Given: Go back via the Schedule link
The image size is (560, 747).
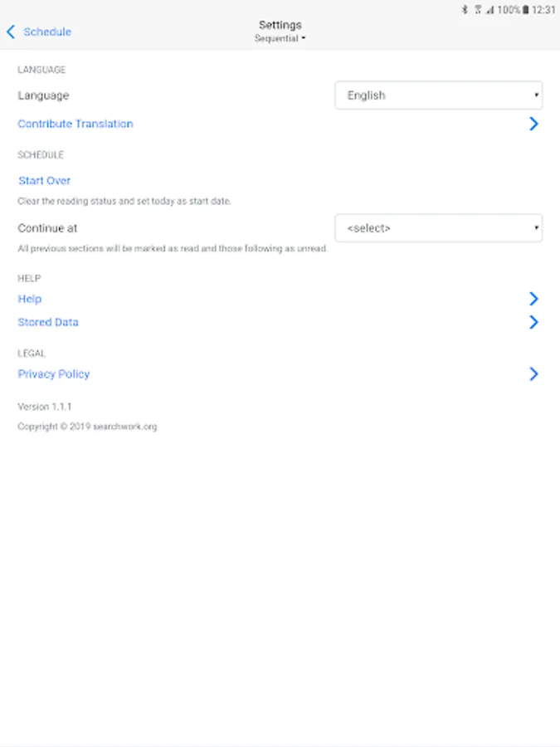Looking at the screenshot, I should pyautogui.click(x=46, y=32).
